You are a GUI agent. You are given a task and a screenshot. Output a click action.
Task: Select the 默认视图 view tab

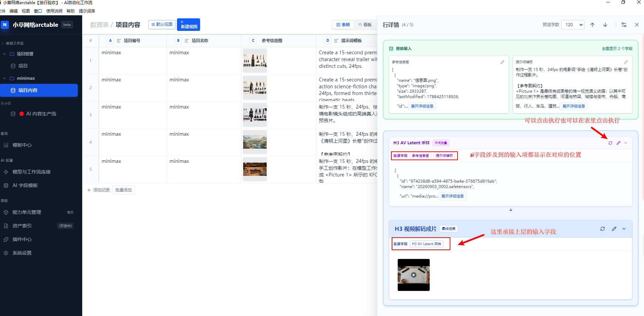[x=162, y=24]
